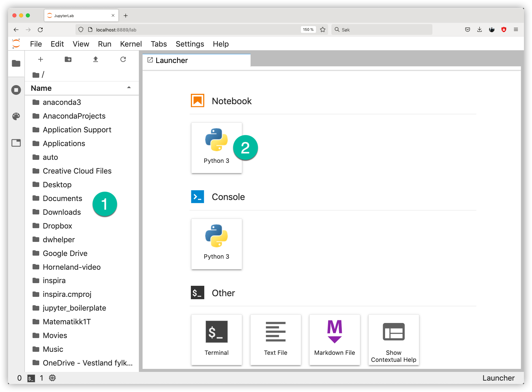This screenshot has width=532, height=392.
Task: Open a new Terminal from launcher
Action: click(216, 339)
